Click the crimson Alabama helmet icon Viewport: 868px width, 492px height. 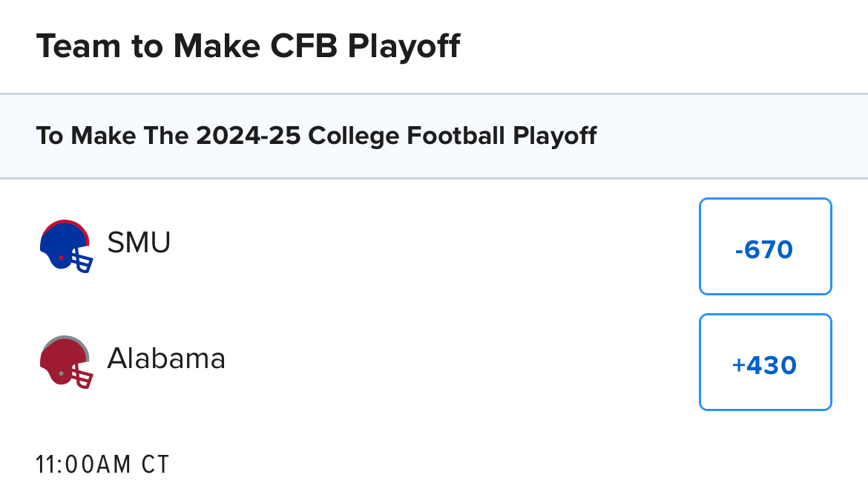(x=65, y=361)
